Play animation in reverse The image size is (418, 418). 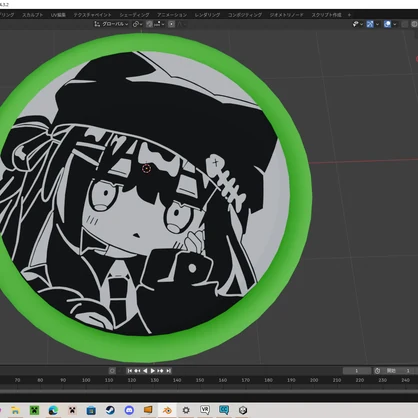145,371
